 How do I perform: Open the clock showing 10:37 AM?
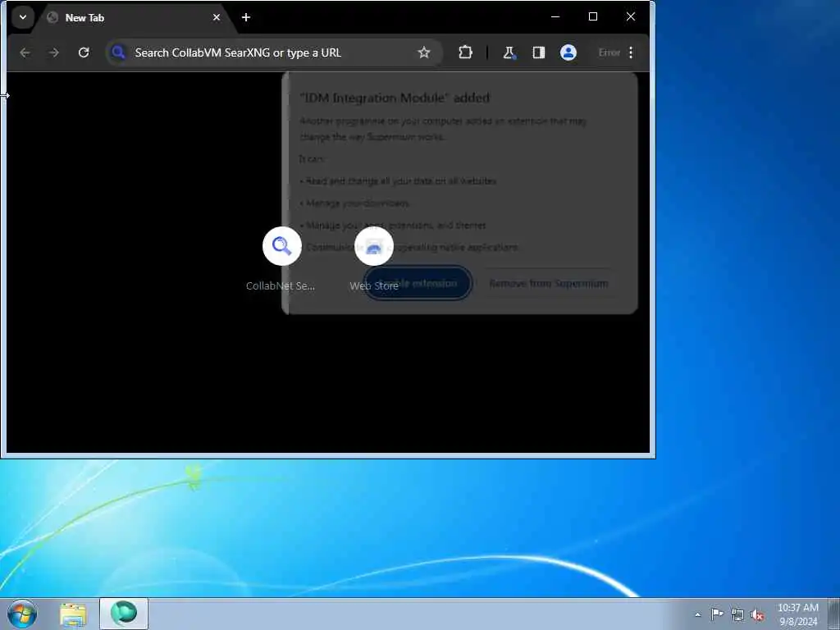pos(798,614)
